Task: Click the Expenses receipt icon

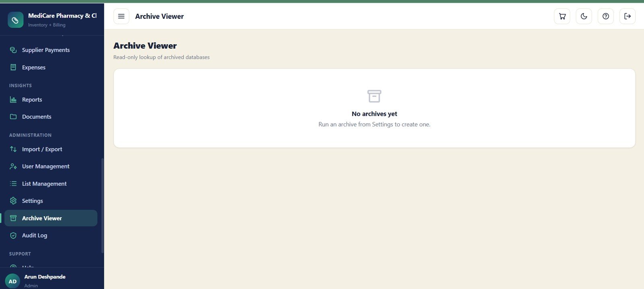Action: (x=13, y=67)
